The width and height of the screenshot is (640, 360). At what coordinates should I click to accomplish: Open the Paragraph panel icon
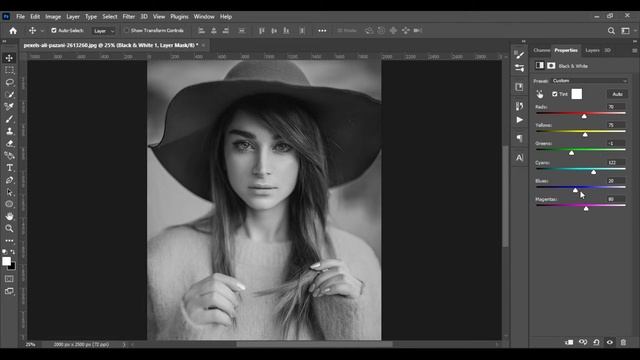[x=519, y=138]
